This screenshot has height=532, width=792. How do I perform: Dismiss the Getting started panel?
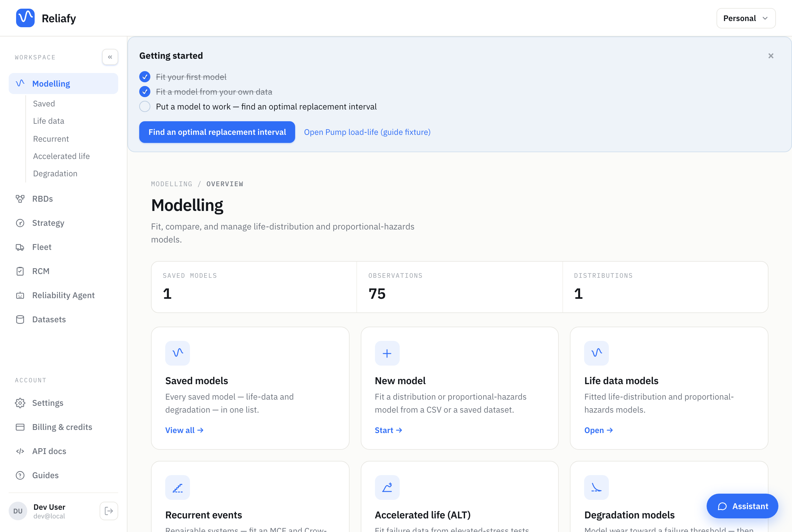click(771, 56)
